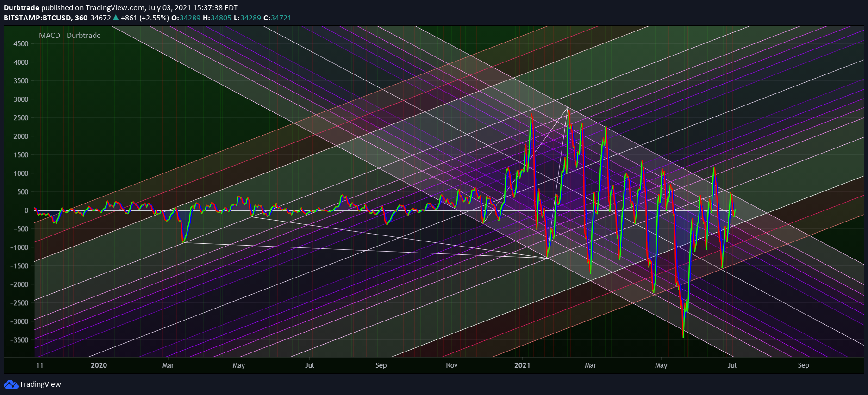Click the '−3500' y-axis label
This screenshot has height=395, width=868.
coord(19,340)
